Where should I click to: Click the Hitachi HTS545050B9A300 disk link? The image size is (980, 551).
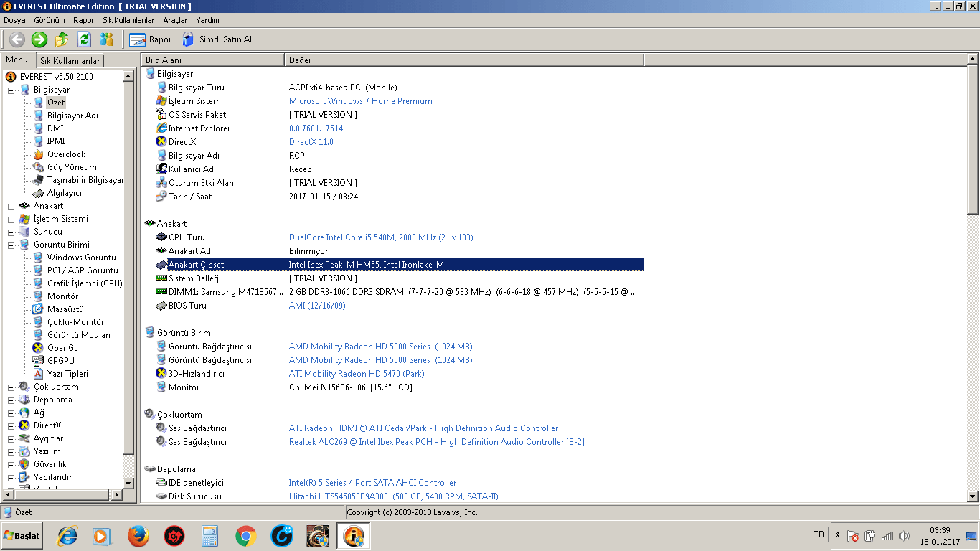click(393, 496)
